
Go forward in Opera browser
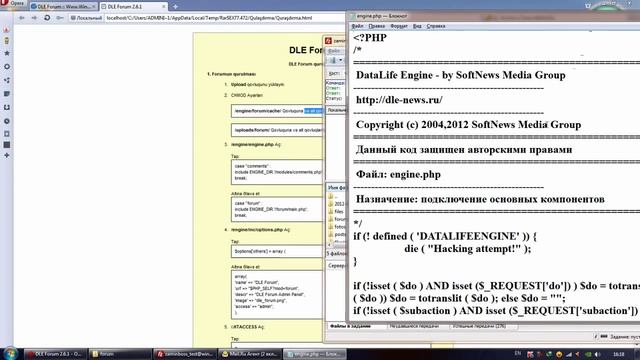tap(34, 18)
